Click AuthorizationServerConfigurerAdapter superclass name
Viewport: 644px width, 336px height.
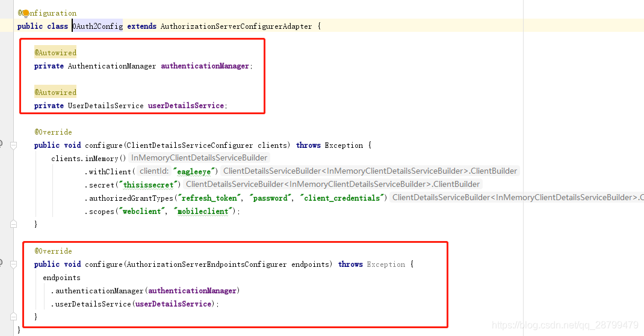(236, 26)
